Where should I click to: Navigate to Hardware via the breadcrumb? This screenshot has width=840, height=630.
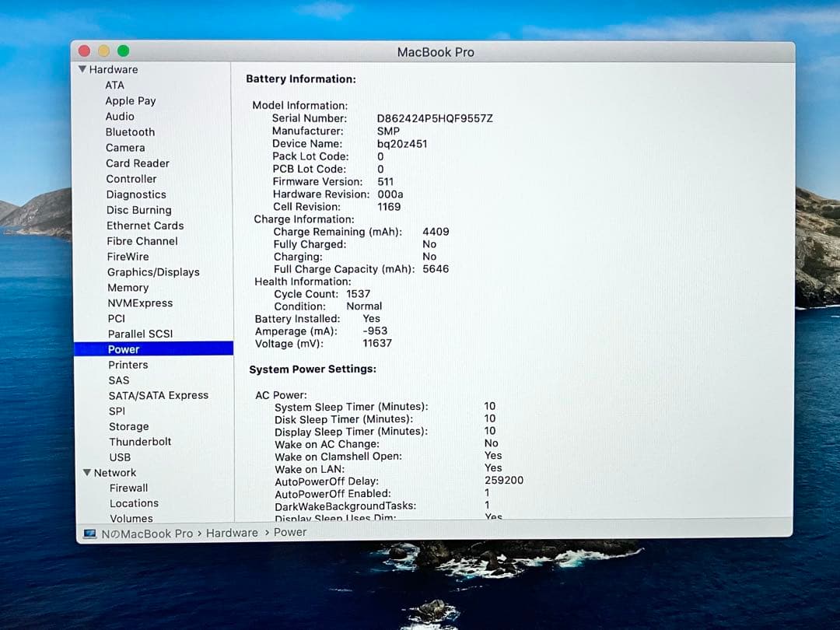[233, 533]
